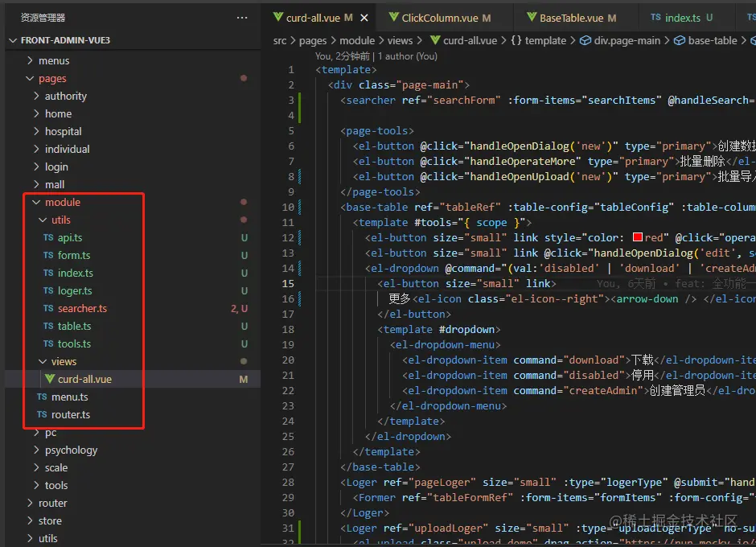
Task: Expand the store folder
Action: tap(31, 520)
